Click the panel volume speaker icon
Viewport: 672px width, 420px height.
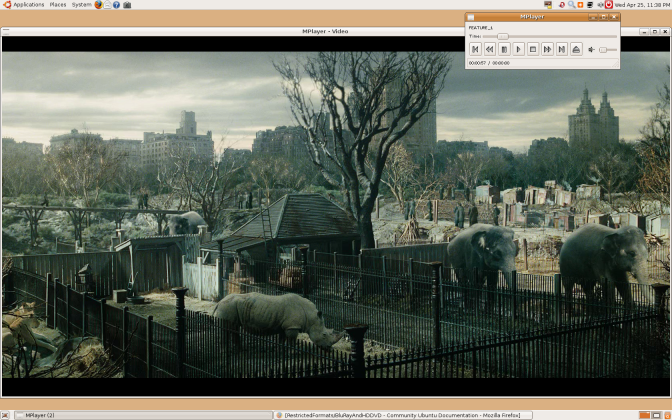click(x=600, y=5)
